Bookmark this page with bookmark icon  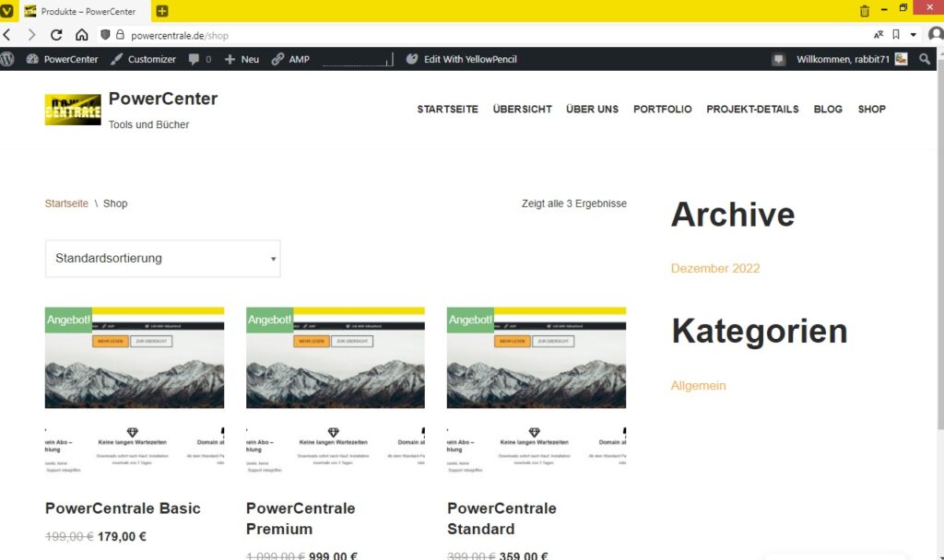click(x=896, y=35)
